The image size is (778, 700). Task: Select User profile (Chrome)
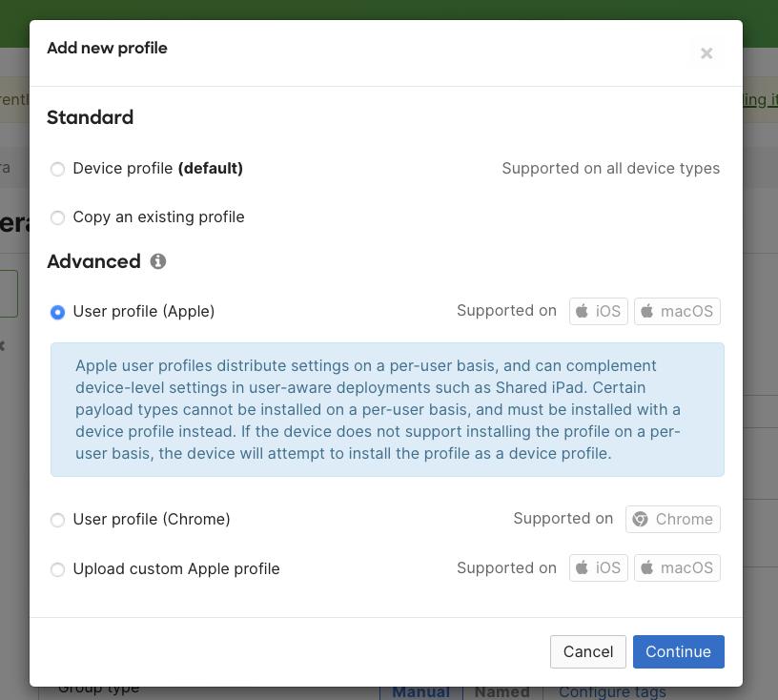click(57, 520)
